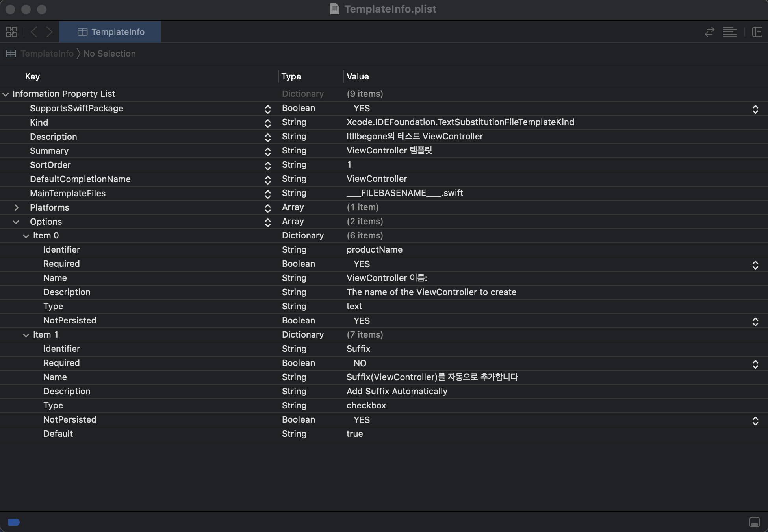Viewport: 768px width, 532px height.
Task: Select the MainTemplateFiles value field
Action: coord(404,193)
